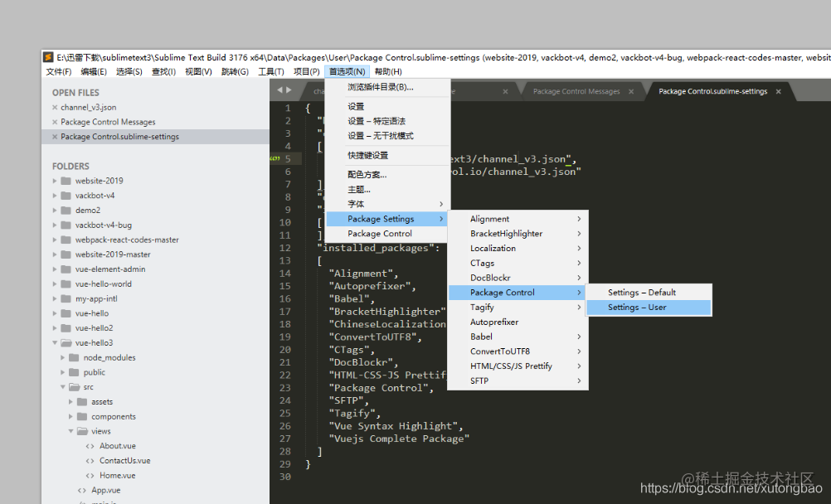This screenshot has height=504, width=831.
Task: Close the Package Control.sublime-settings tab
Action: [779, 92]
